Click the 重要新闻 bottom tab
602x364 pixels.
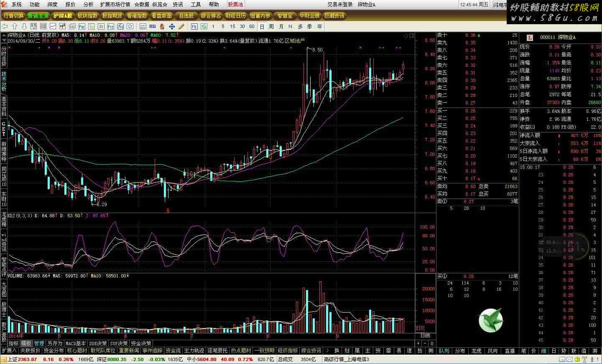(x=129, y=351)
